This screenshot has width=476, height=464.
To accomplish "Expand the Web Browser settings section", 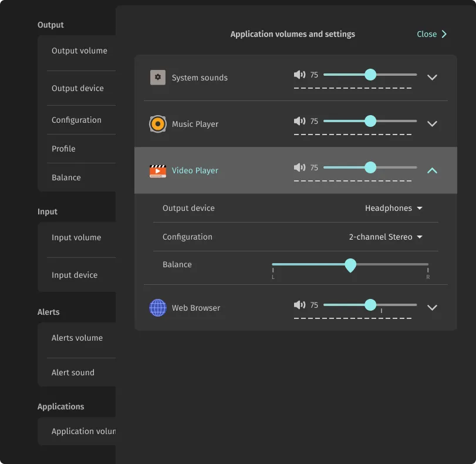I will [x=432, y=307].
